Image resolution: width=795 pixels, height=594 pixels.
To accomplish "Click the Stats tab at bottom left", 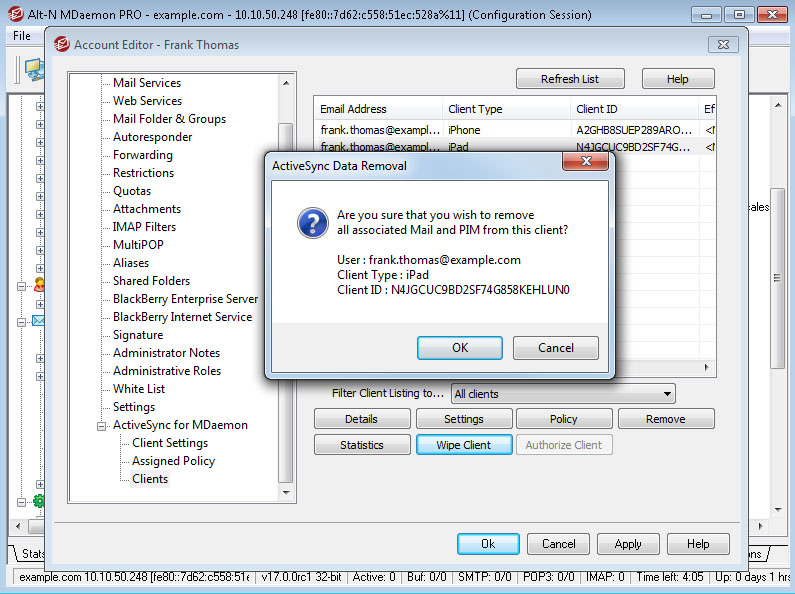I will (30, 553).
